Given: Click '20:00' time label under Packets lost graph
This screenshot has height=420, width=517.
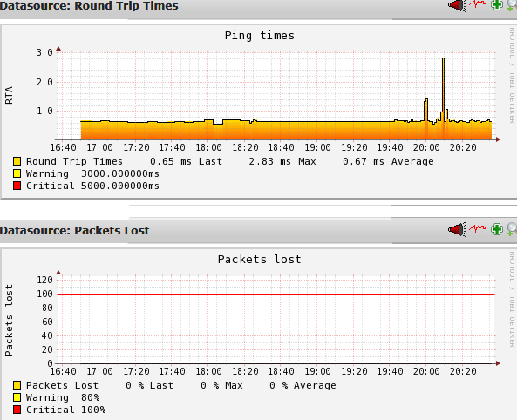Looking at the screenshot, I should [x=426, y=371].
